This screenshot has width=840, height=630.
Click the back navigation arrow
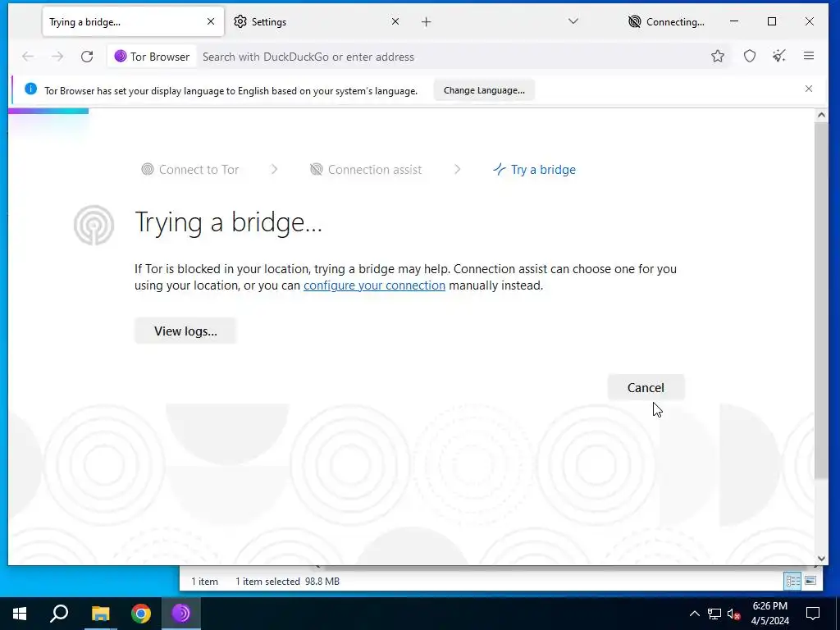coord(28,57)
